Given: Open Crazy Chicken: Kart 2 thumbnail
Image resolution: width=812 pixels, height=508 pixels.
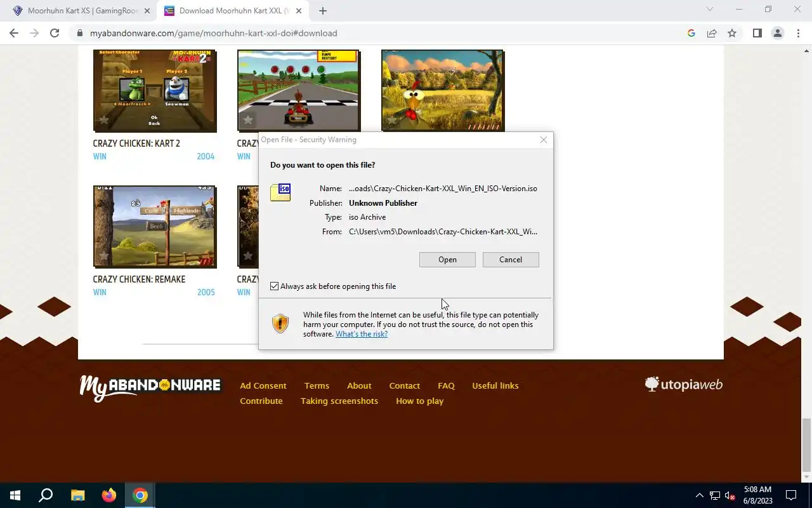Looking at the screenshot, I should pos(155,91).
